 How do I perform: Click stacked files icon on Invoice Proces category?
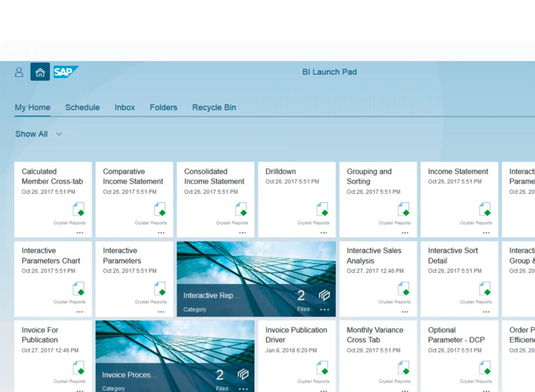243,374
